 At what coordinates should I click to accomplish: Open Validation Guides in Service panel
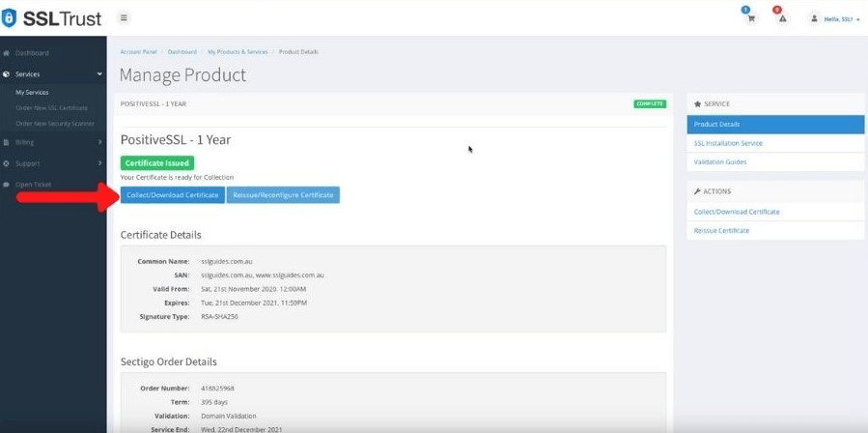[719, 161]
